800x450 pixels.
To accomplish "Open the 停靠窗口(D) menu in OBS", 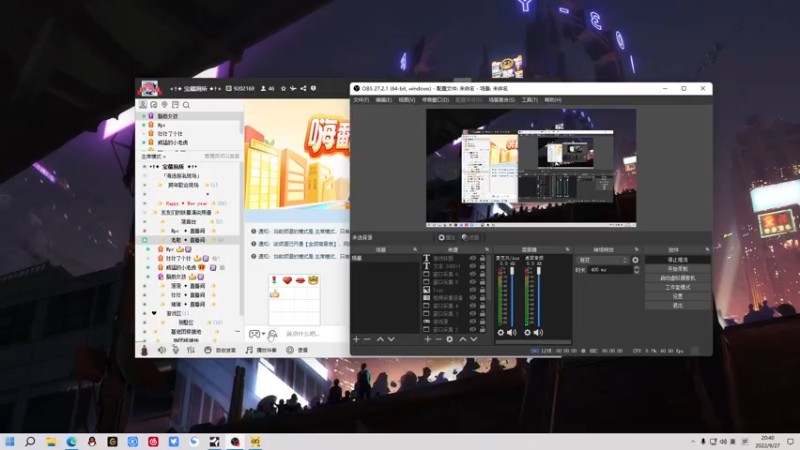I will tap(435, 100).
